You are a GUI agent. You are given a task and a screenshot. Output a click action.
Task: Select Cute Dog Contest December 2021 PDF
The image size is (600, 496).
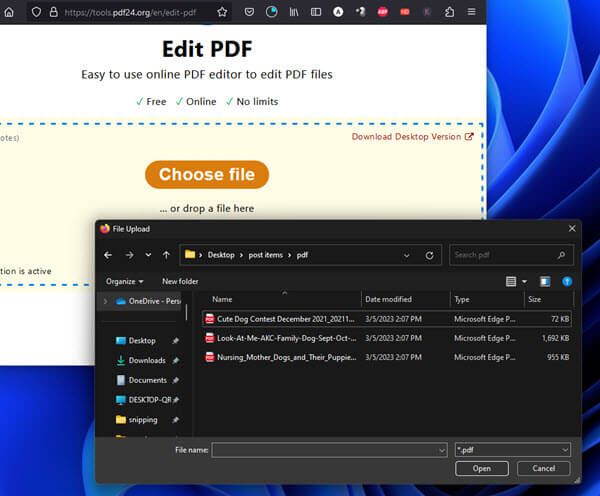[387, 319]
